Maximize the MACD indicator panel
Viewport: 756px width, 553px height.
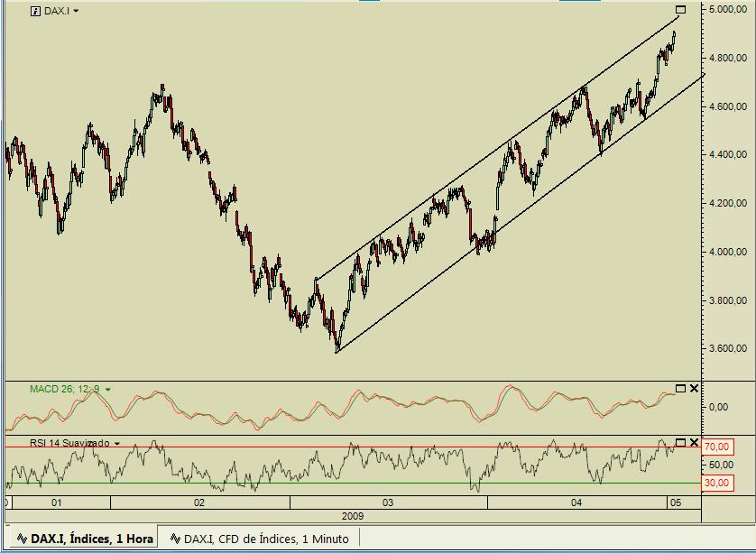tap(680, 388)
